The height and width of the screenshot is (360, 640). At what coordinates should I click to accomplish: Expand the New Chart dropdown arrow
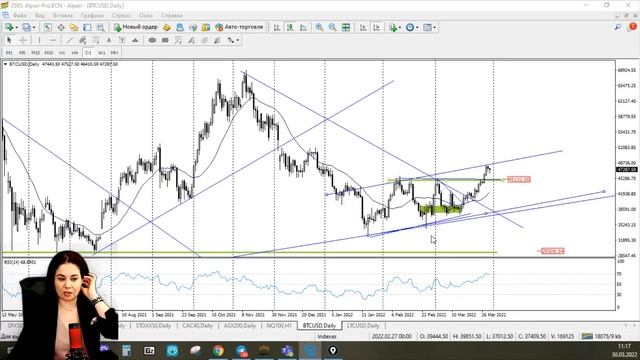(x=16, y=27)
